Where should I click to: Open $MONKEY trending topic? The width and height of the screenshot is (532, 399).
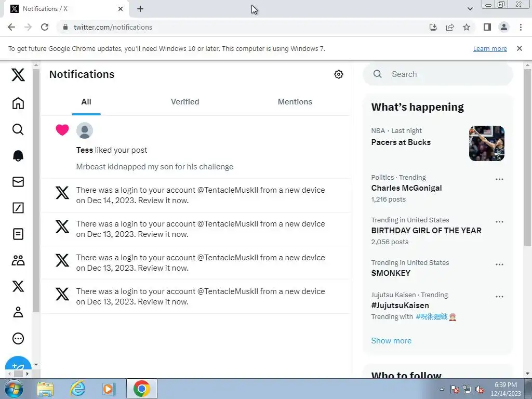point(391,273)
